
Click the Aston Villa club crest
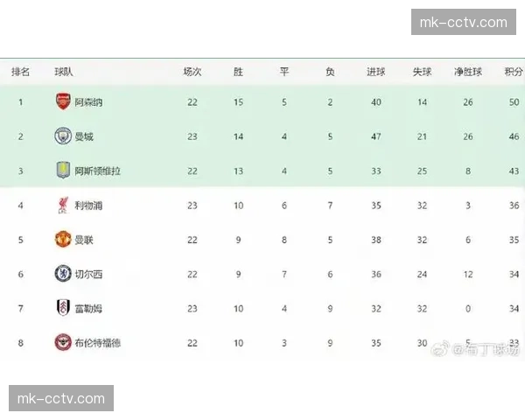click(63, 170)
